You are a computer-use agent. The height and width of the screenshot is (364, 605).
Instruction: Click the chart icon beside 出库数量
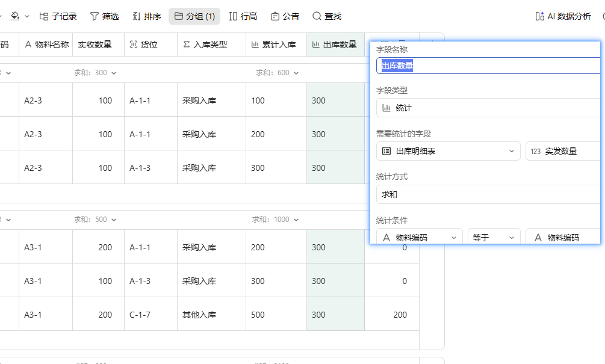pyautogui.click(x=315, y=45)
